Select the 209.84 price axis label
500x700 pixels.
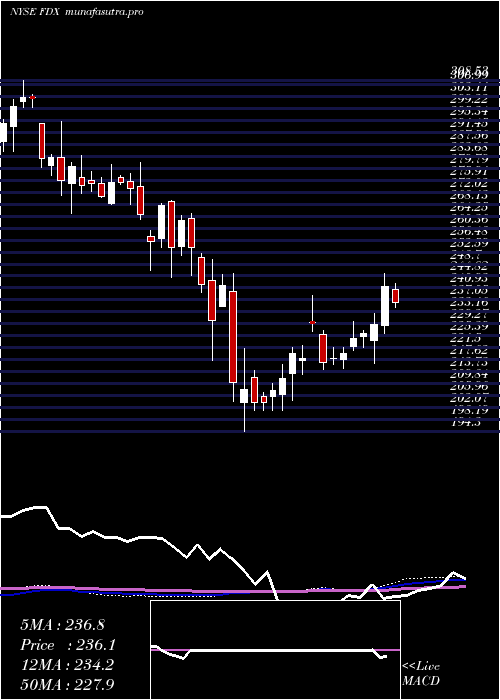coord(470,375)
